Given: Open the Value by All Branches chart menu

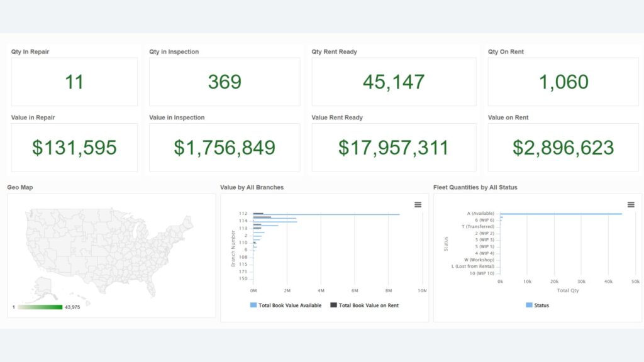Looking at the screenshot, I should (418, 204).
